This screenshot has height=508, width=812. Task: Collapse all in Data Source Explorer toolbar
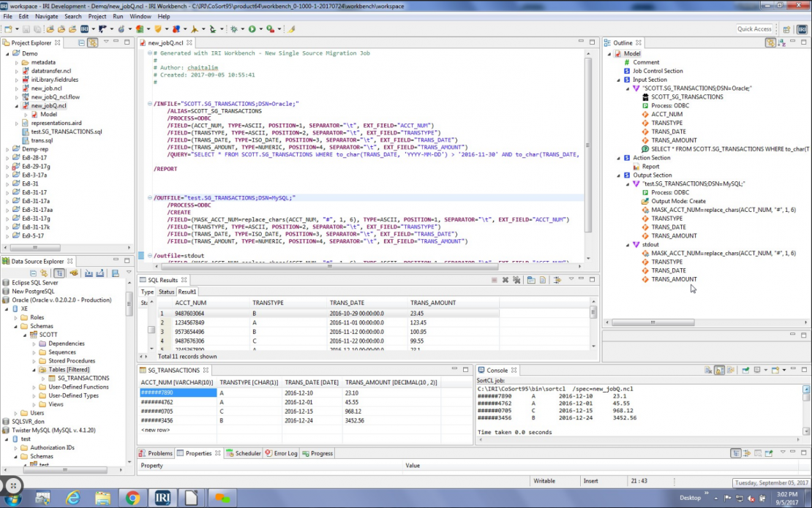click(x=33, y=273)
